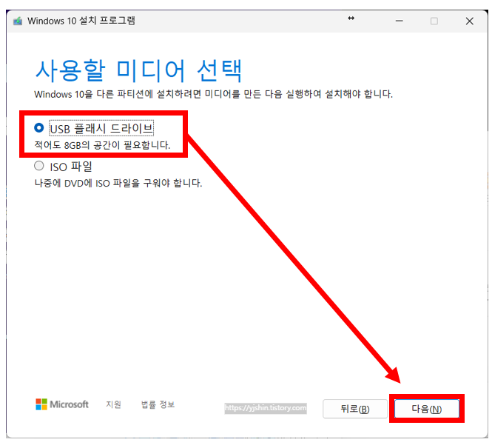
Task: Click the Microsoft logo
Action: (62, 404)
